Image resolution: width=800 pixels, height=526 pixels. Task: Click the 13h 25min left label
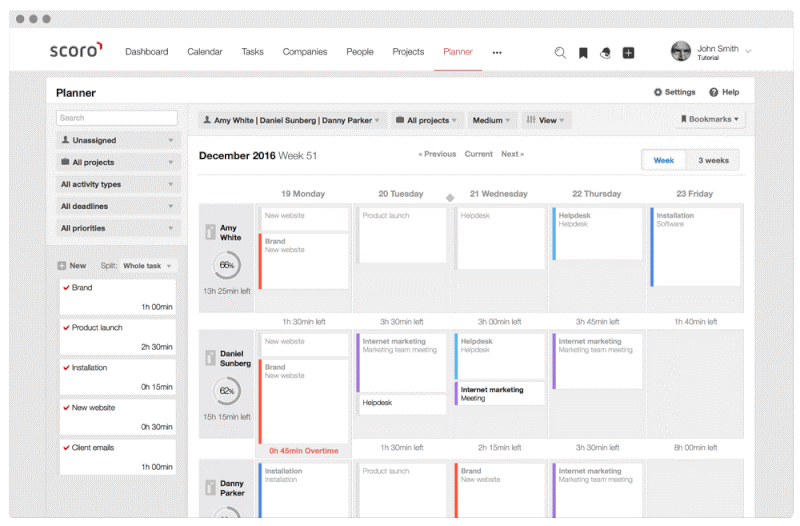click(227, 291)
